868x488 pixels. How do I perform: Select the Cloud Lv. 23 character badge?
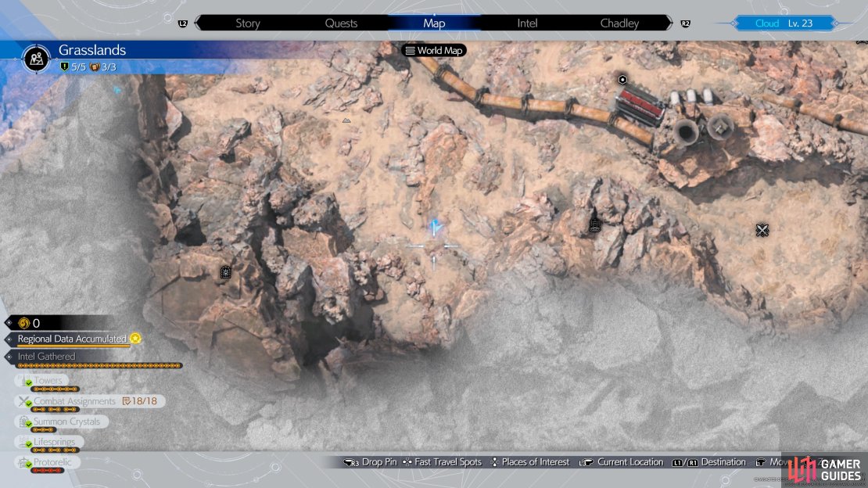coord(784,23)
